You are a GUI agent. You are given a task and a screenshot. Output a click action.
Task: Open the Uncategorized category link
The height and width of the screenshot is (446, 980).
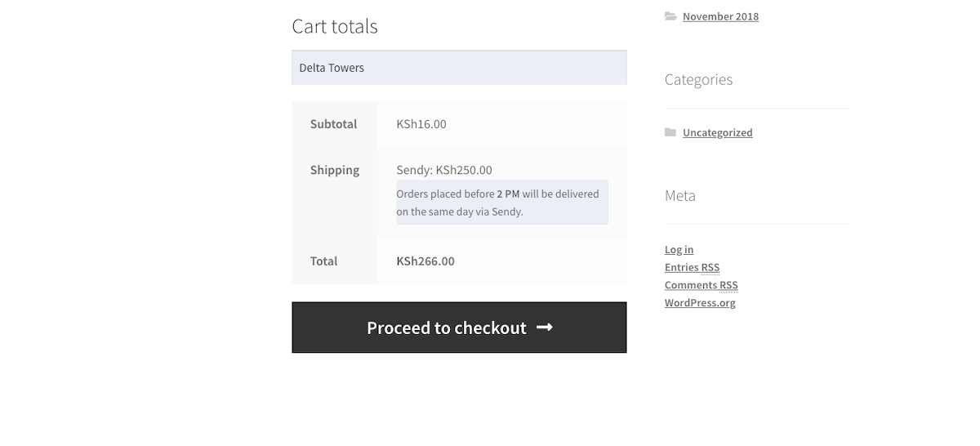717,132
